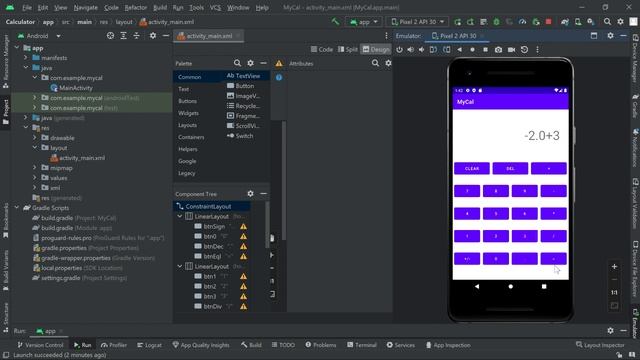Collapse first LinearLayout in Component Tree
The height and width of the screenshot is (360, 640).
(180, 216)
